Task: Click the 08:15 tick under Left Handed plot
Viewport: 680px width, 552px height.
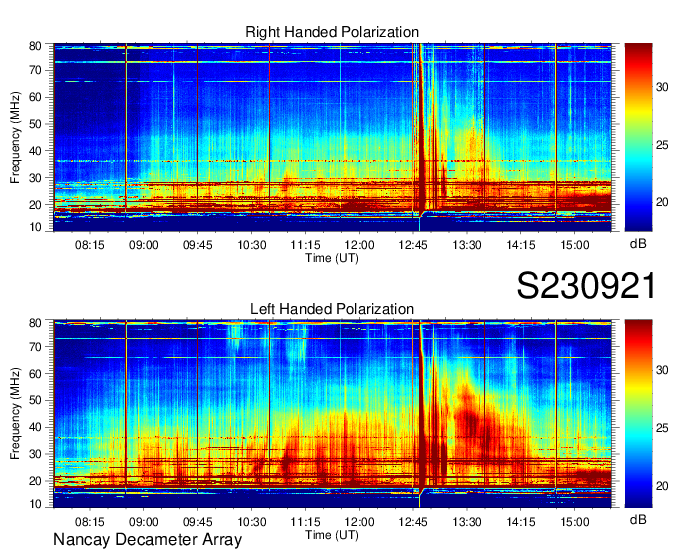Action: (x=90, y=522)
